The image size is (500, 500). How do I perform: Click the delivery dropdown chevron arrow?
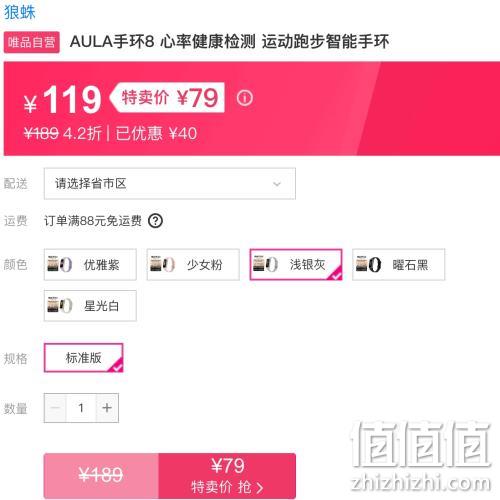pyautogui.click(x=277, y=184)
